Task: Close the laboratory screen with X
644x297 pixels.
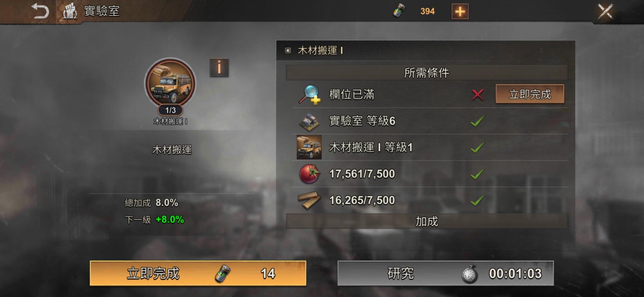Action: (605, 11)
